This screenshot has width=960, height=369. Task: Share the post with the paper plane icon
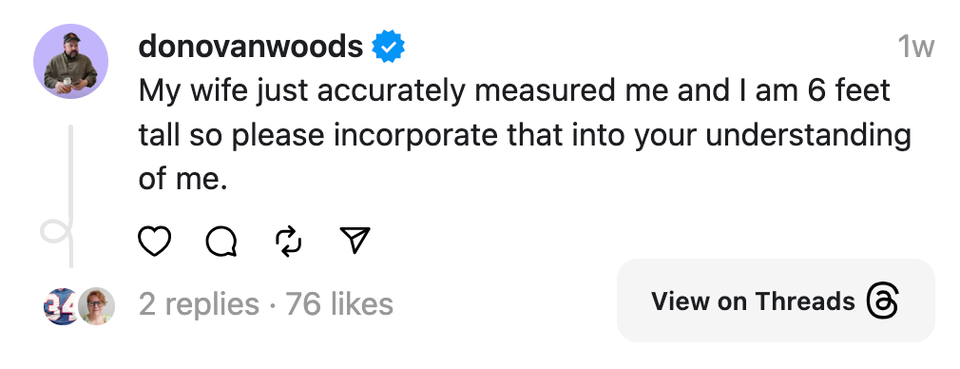click(355, 240)
